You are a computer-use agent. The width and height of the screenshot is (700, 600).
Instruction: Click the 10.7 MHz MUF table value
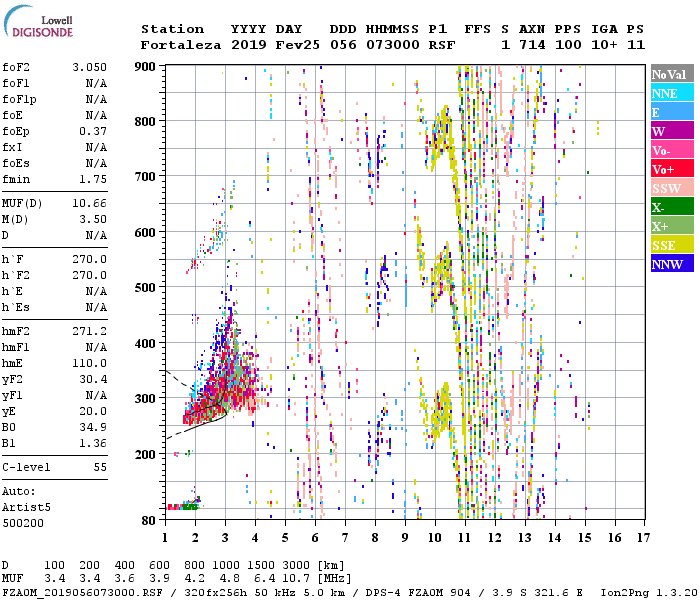click(x=296, y=579)
